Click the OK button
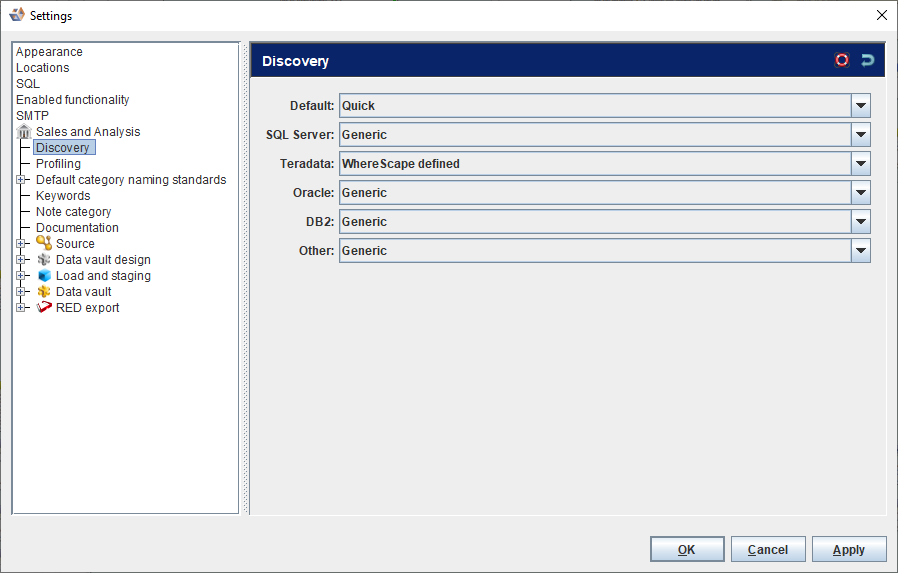The width and height of the screenshot is (898, 573). (686, 549)
